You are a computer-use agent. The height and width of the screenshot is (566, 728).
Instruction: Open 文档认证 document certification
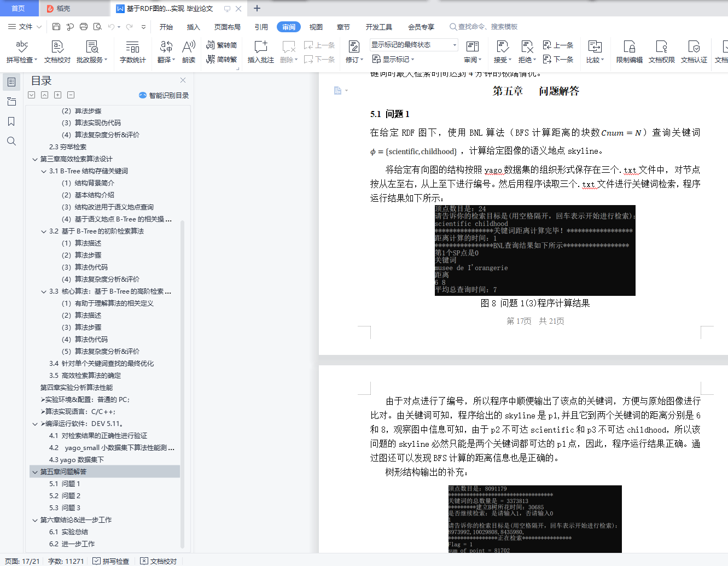[694, 52]
